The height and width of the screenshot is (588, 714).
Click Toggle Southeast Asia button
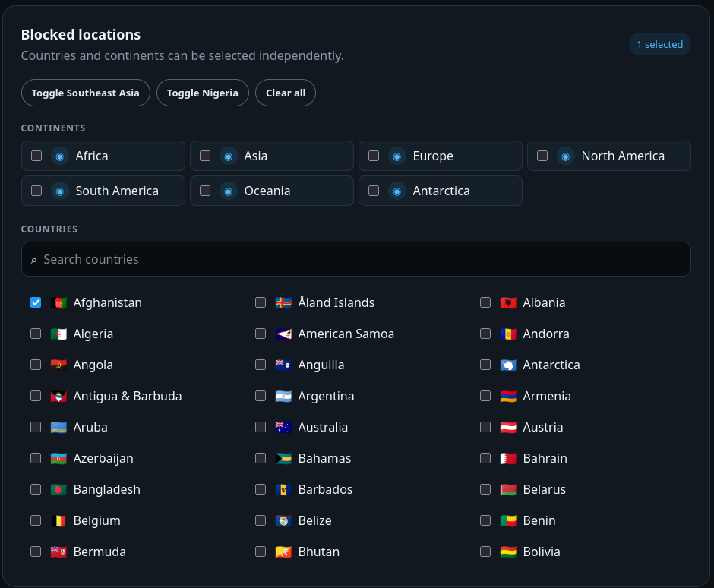click(x=86, y=93)
